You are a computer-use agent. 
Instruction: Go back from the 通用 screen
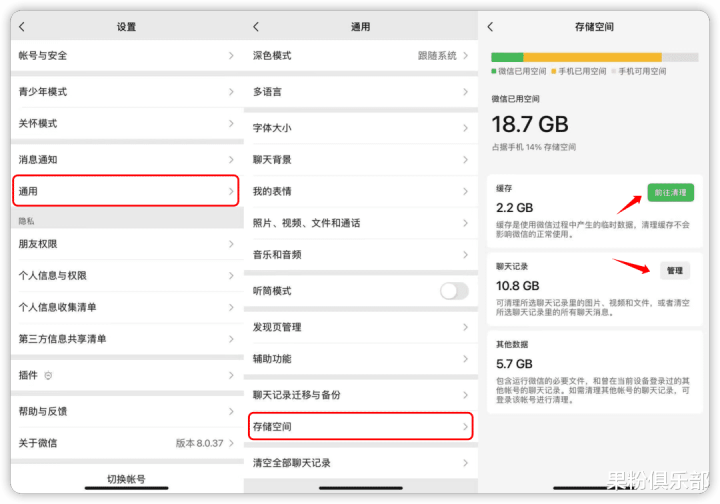[256, 27]
